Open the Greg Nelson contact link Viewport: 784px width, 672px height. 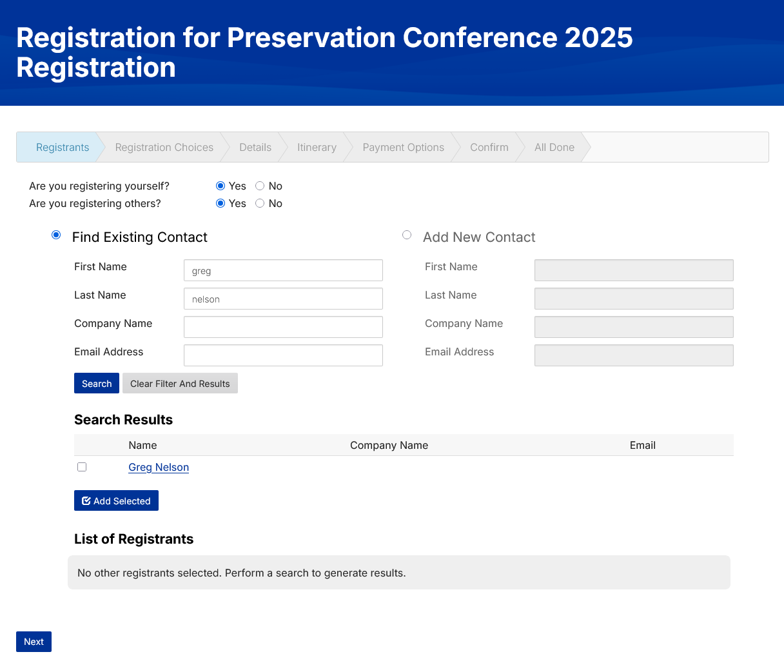(x=159, y=467)
